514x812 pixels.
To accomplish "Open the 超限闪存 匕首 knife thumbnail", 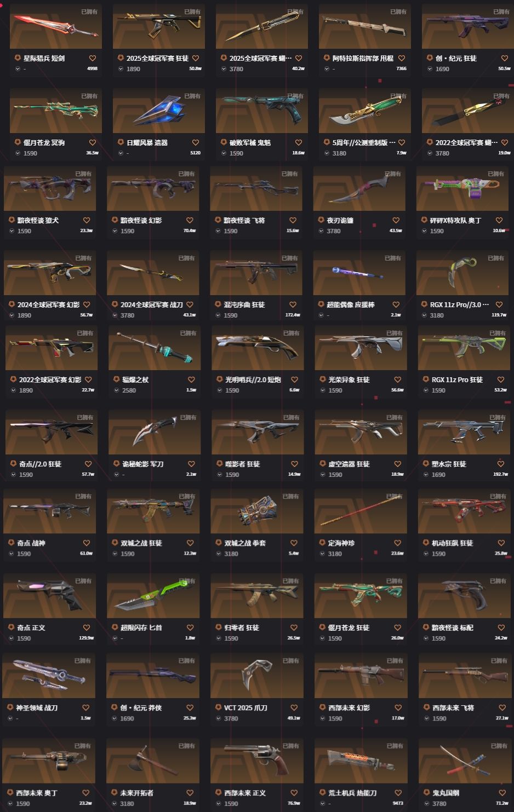I will tap(153, 596).
